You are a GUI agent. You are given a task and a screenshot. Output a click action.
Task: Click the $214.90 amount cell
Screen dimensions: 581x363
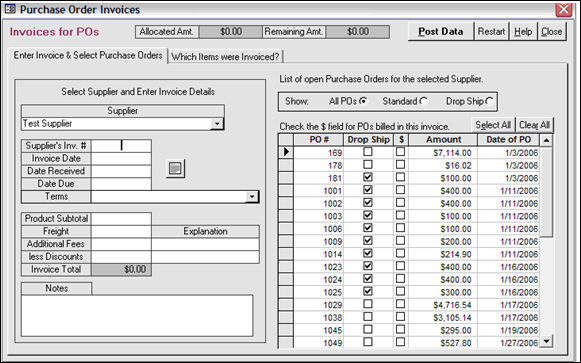coord(443,254)
